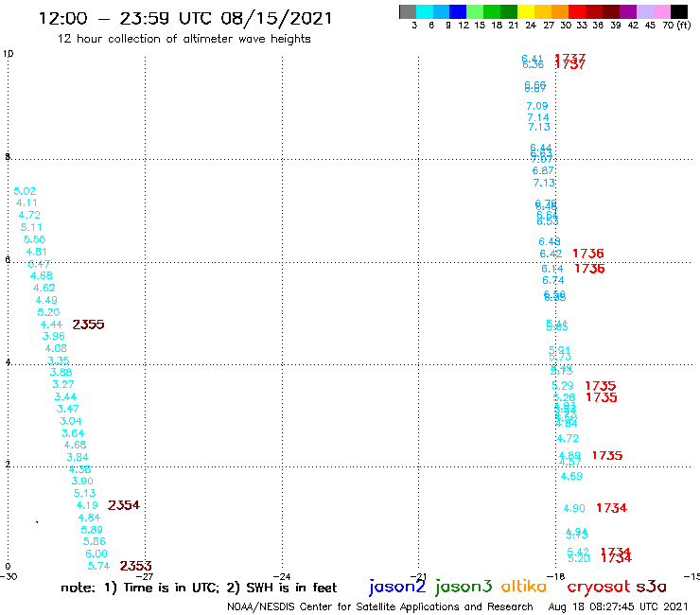The image size is (700, 615).
Task: Click cryosat time 1734 beside 4.90
Action: click(x=612, y=508)
